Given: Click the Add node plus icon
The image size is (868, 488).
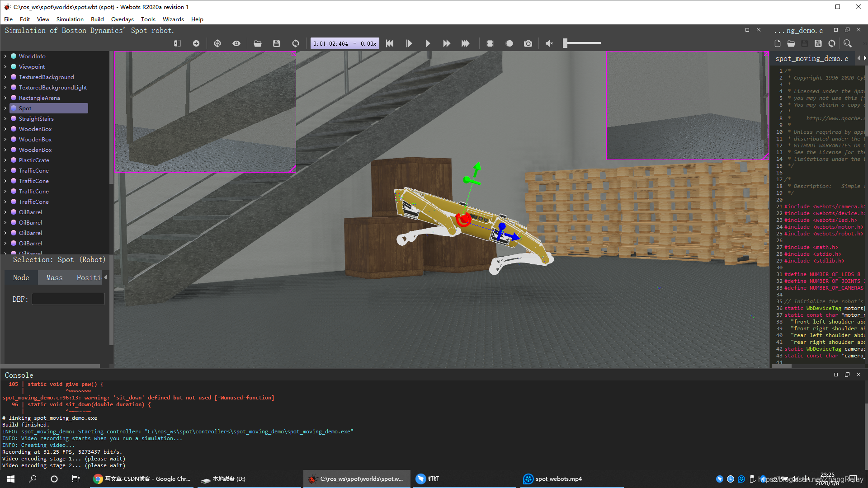Looking at the screenshot, I should click(x=196, y=43).
